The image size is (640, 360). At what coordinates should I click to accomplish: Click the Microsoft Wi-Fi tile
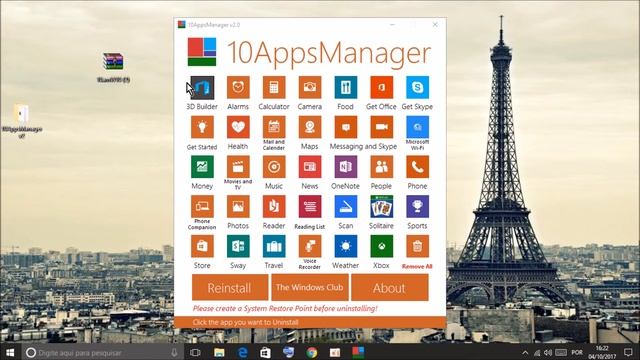coord(418,127)
